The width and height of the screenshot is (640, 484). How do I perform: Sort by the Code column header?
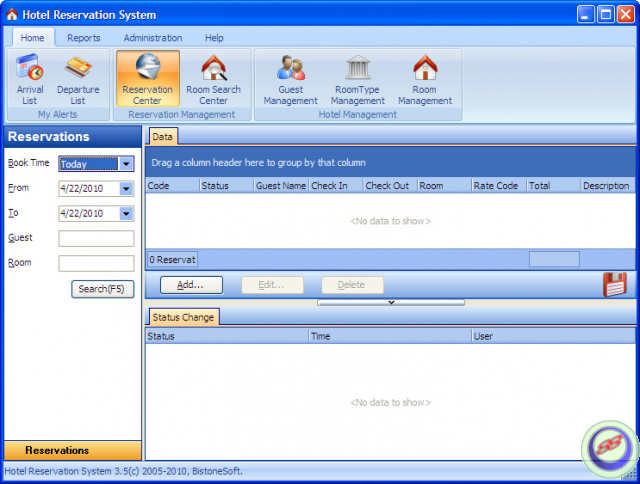click(172, 186)
